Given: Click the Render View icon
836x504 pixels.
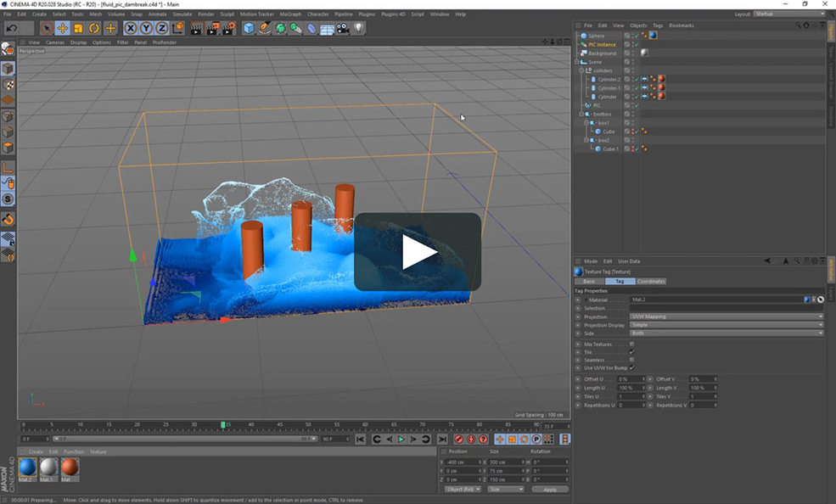Looking at the screenshot, I should click(x=196, y=28).
